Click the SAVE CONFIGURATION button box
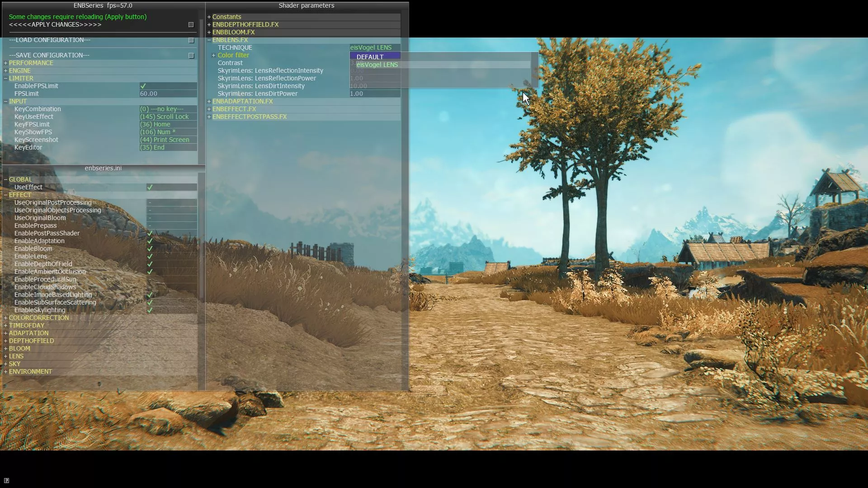Viewport: 868px width, 488px height. tap(191, 56)
